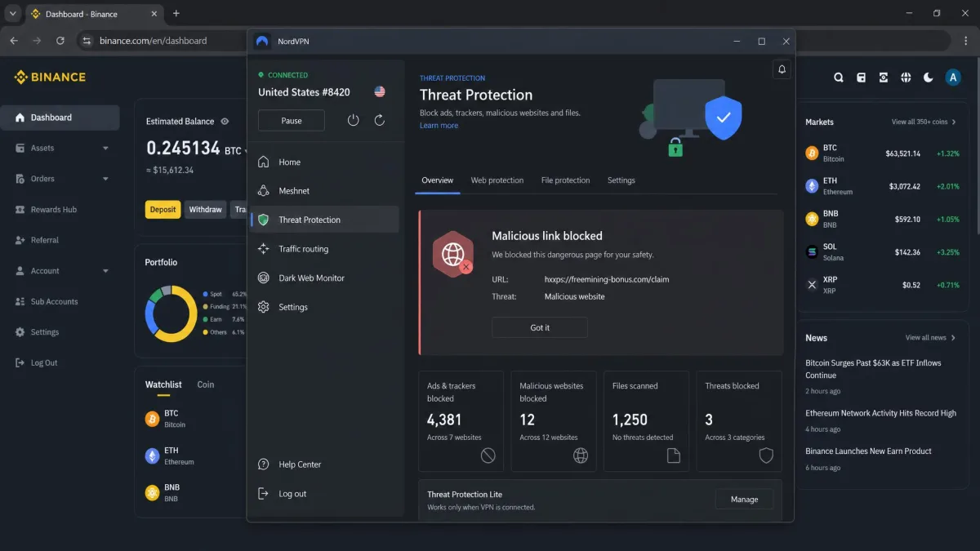Open Dark Web Monitor in NordVPN

point(324,278)
